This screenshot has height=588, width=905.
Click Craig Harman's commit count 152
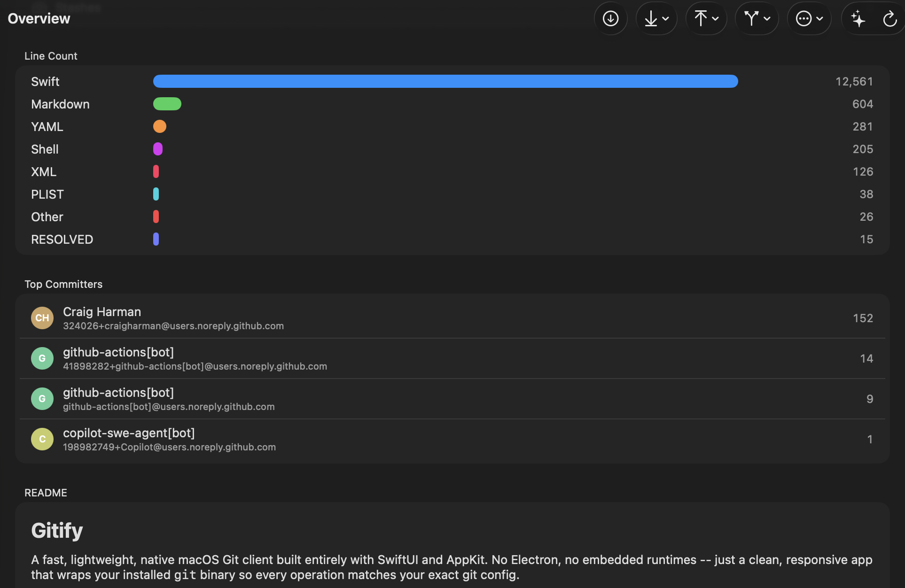(x=863, y=318)
